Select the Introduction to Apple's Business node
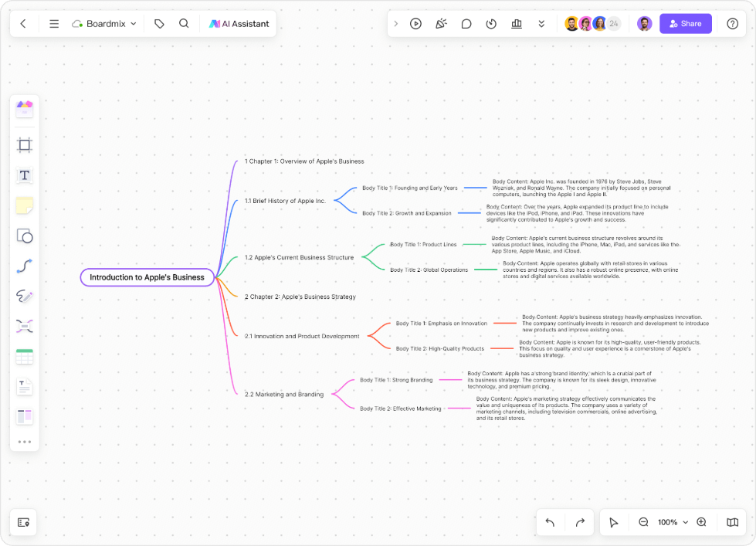Screen dimensions: 756x546 click(147, 277)
